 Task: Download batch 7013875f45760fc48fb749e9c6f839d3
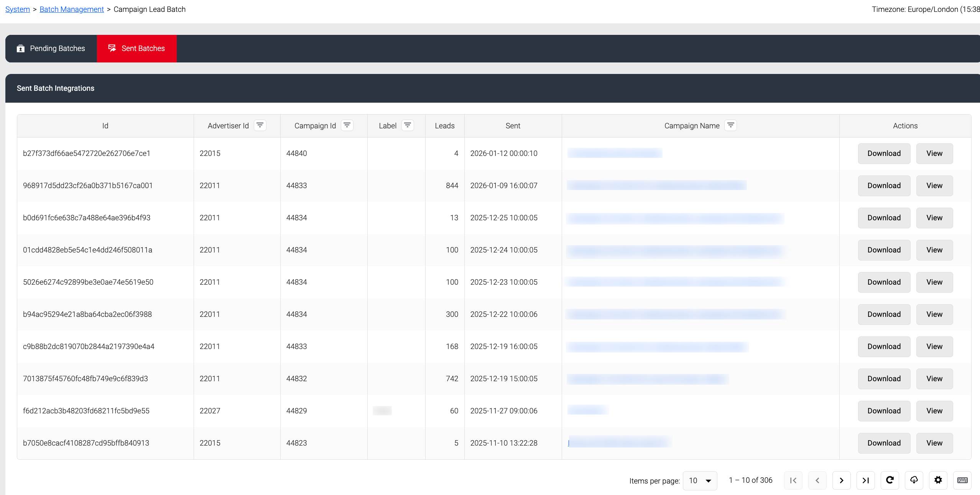click(884, 379)
